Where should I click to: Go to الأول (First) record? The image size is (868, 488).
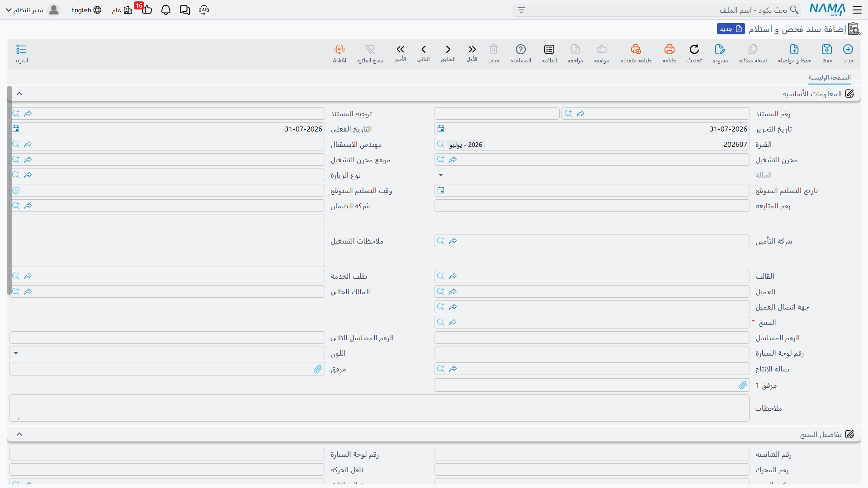pyautogui.click(x=472, y=50)
